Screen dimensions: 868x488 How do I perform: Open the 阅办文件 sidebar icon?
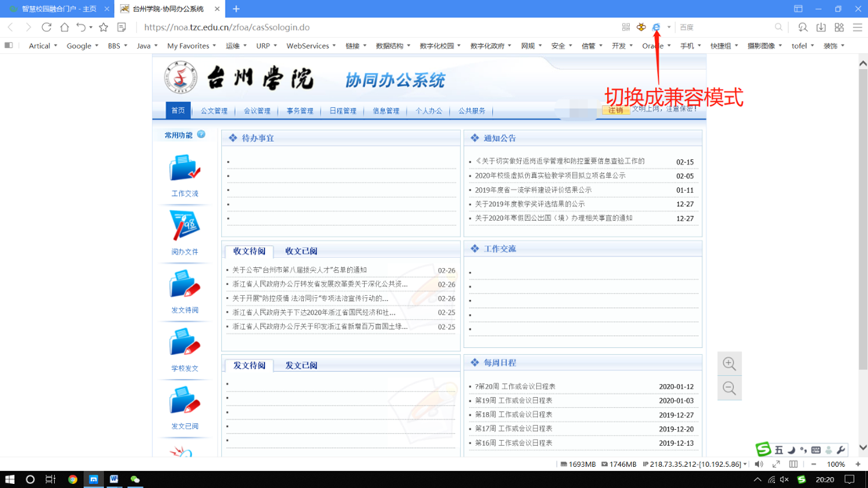[x=185, y=227]
